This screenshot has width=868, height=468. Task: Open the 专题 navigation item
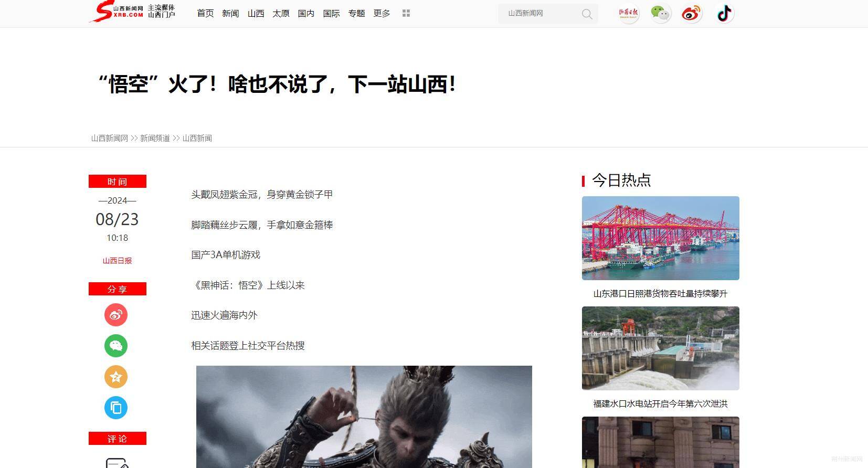(356, 13)
